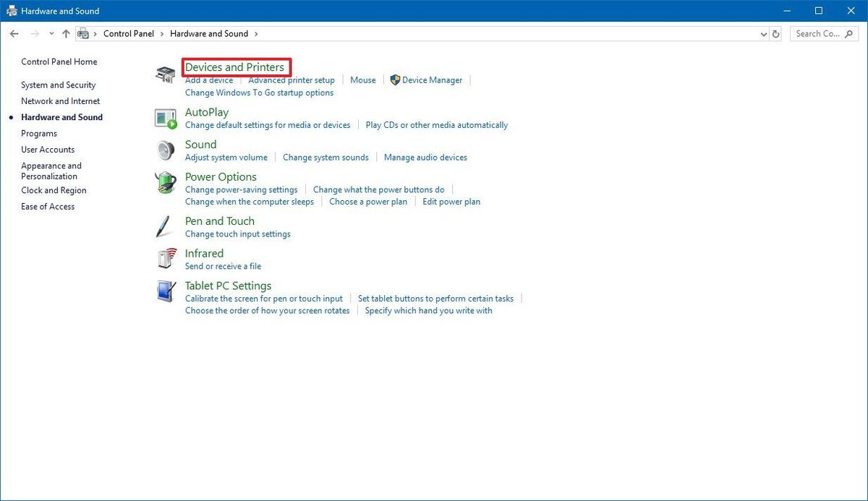Image resolution: width=868 pixels, height=501 pixels.
Task: Click Adjust system volume link
Action: tap(226, 157)
